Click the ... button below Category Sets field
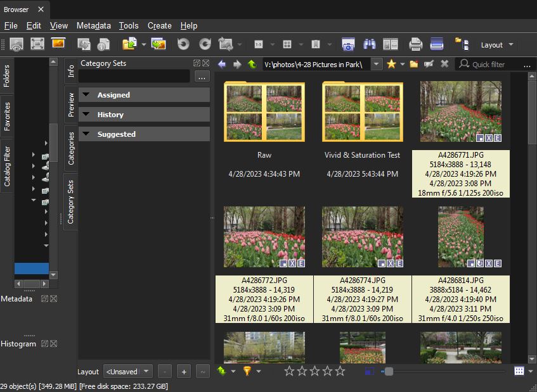Screen dimensions: 537x392 point(202,77)
